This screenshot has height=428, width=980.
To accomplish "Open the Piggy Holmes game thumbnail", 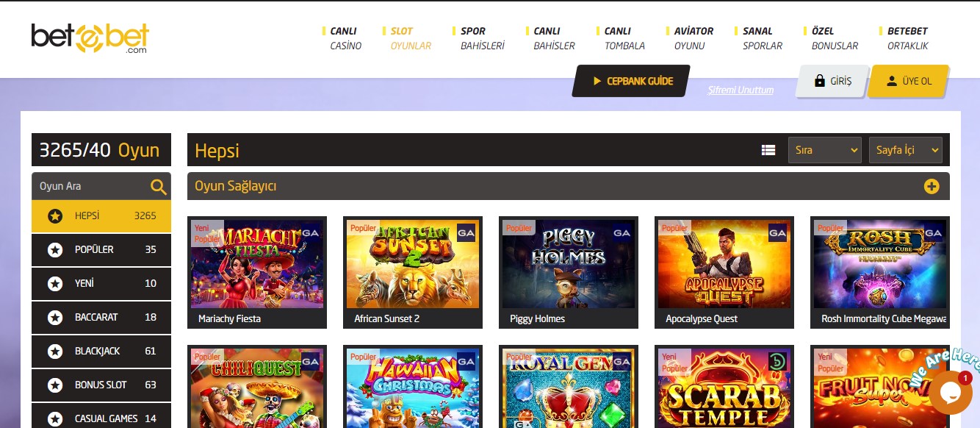I will click(569, 265).
